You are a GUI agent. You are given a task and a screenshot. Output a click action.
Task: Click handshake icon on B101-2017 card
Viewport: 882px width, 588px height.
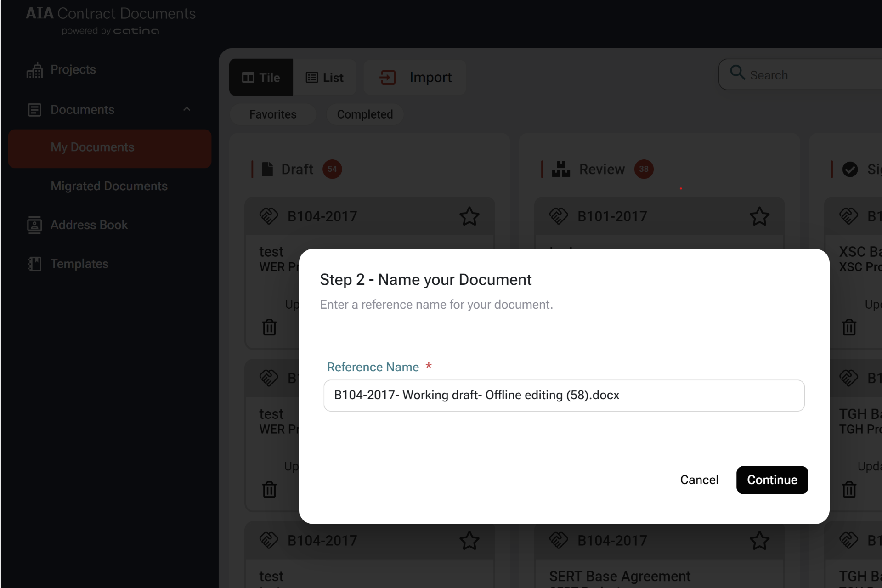coord(559,216)
